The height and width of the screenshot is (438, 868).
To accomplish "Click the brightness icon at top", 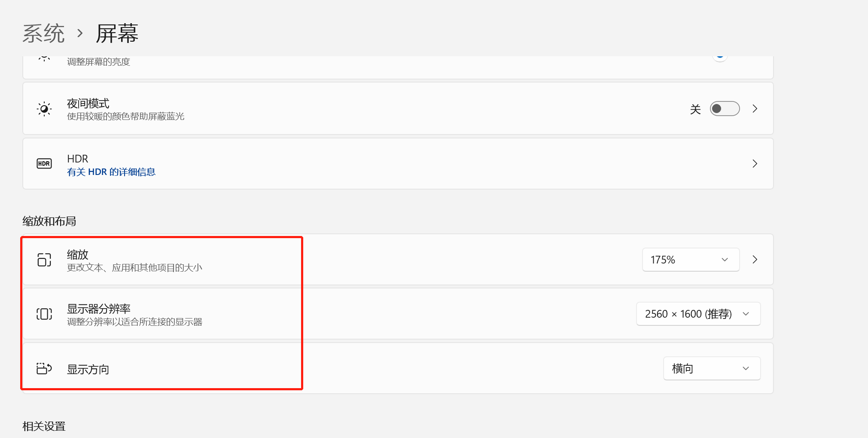I will pos(44,58).
